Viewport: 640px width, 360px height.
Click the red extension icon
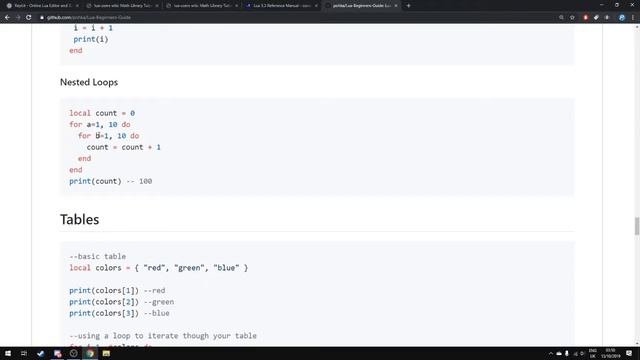(586, 18)
